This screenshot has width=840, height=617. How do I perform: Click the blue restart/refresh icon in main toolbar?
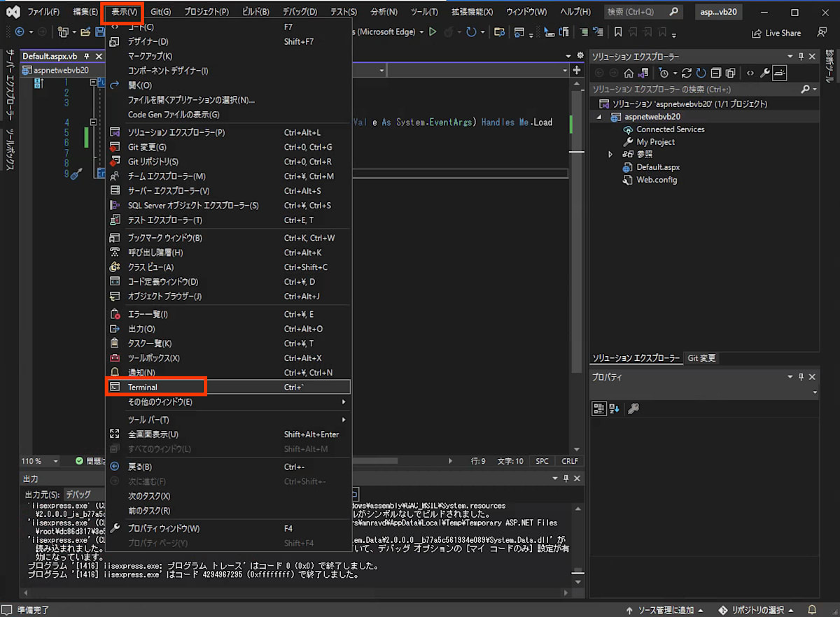pyautogui.click(x=471, y=32)
